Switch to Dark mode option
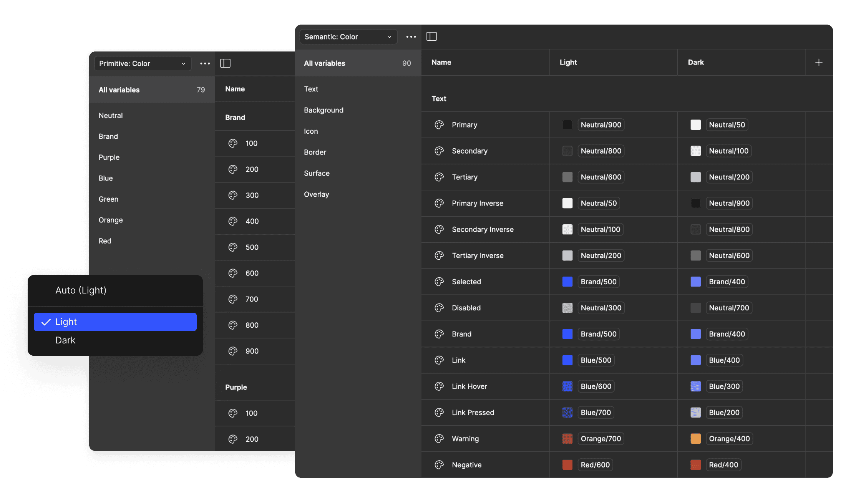 (x=65, y=340)
